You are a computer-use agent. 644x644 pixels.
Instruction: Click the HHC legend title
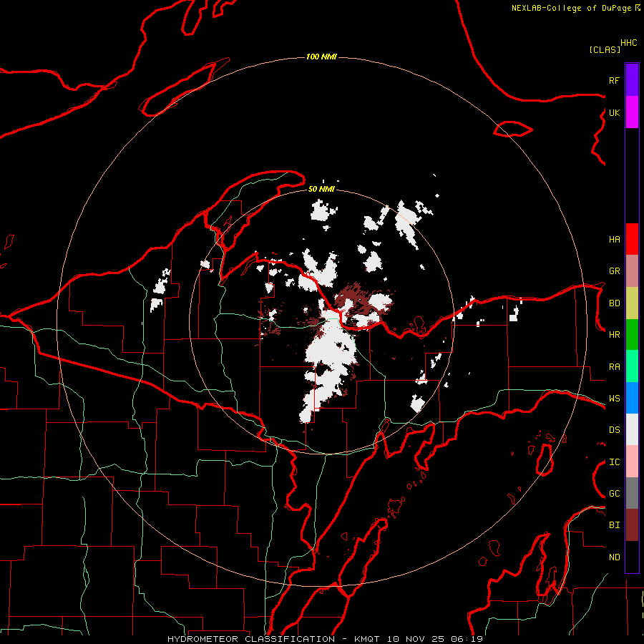coord(629,43)
